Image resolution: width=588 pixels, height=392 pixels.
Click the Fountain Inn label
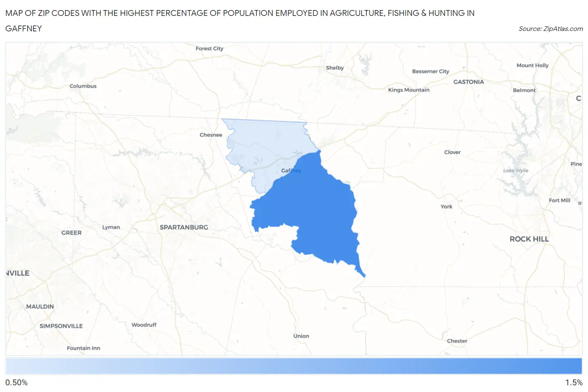pos(83,348)
